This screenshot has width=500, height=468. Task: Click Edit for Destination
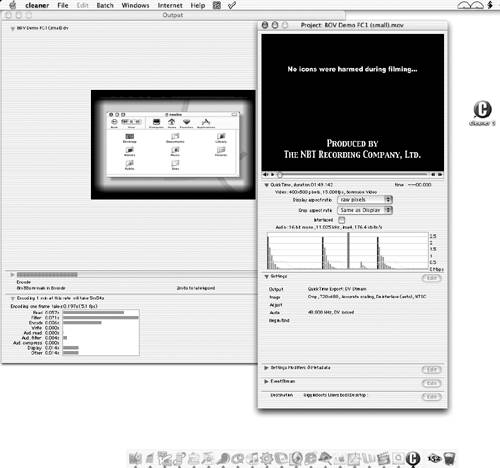point(432,397)
